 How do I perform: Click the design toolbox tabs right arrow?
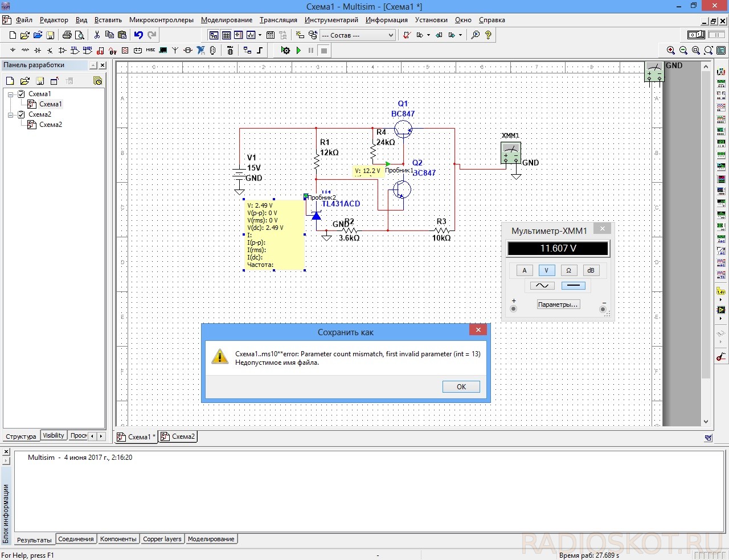pyautogui.click(x=101, y=436)
